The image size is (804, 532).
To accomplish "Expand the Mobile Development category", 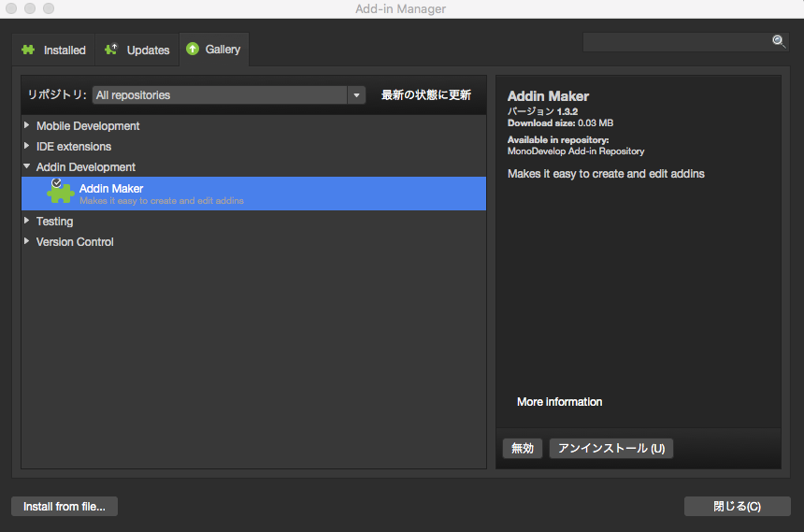I will (x=27, y=125).
